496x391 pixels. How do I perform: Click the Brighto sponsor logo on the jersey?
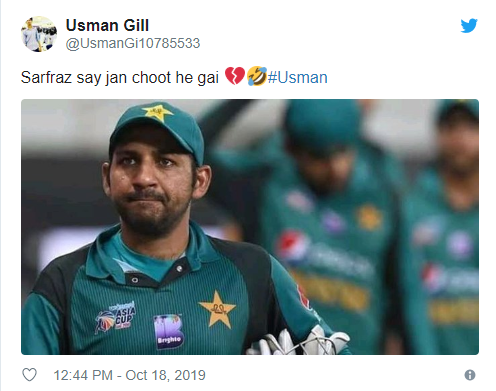tap(168, 332)
